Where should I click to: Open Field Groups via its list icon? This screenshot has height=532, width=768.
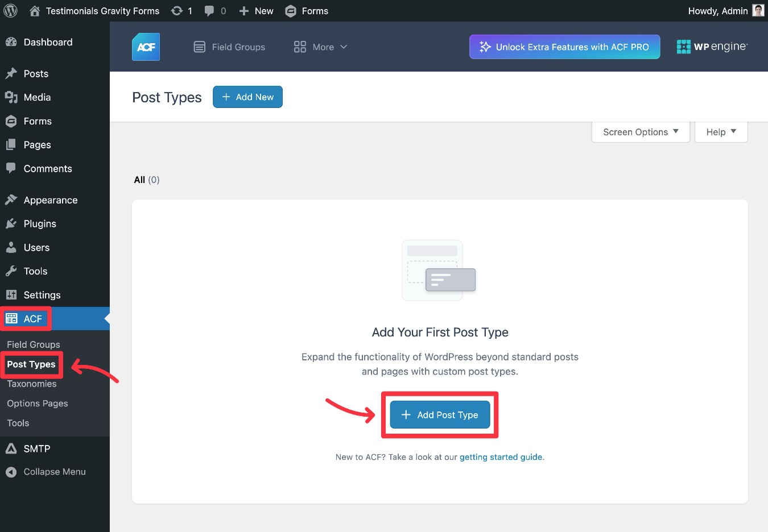coord(199,47)
